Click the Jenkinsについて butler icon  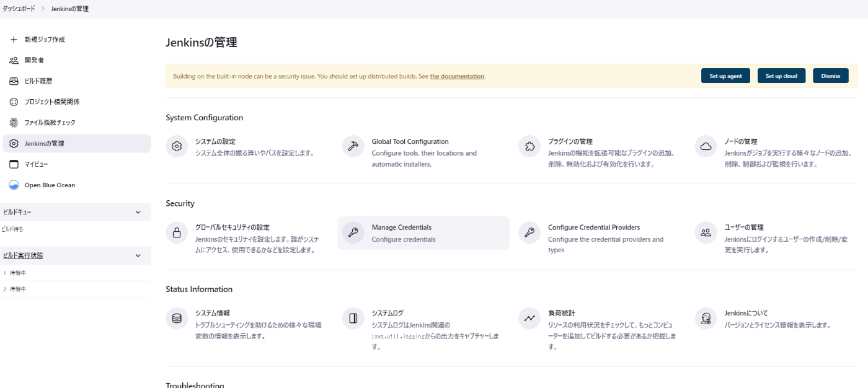(x=706, y=319)
